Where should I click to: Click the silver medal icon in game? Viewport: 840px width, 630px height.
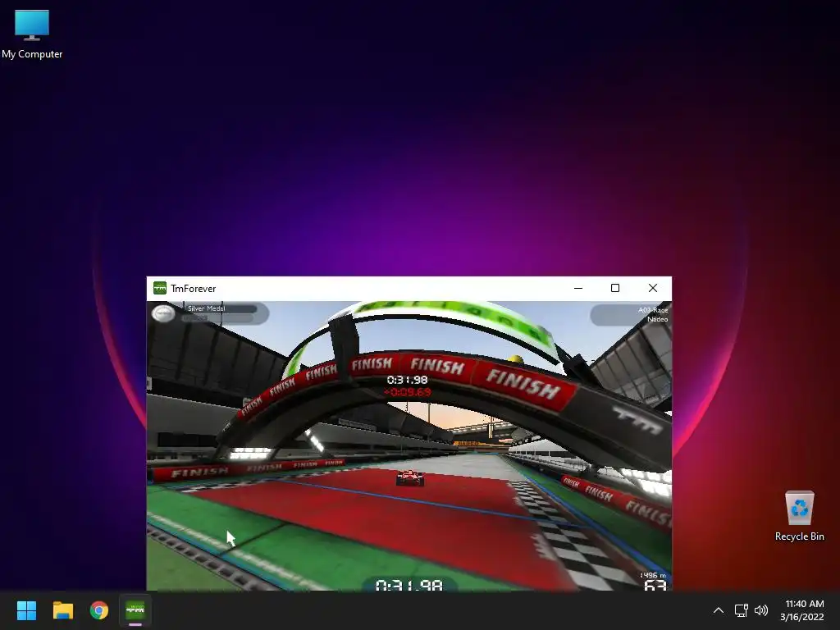(163, 313)
